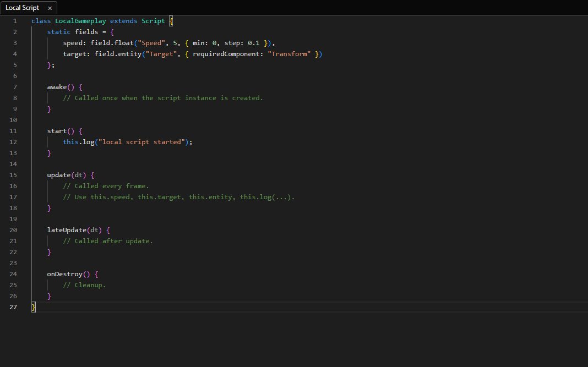Close the Local Script tab
Image resolution: width=588 pixels, height=367 pixels.
pyautogui.click(x=50, y=8)
